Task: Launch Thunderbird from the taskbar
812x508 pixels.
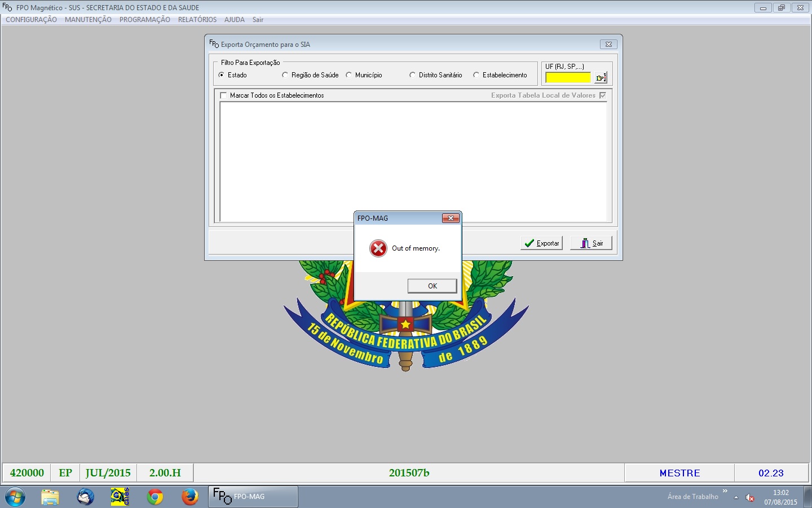Action: pos(85,497)
